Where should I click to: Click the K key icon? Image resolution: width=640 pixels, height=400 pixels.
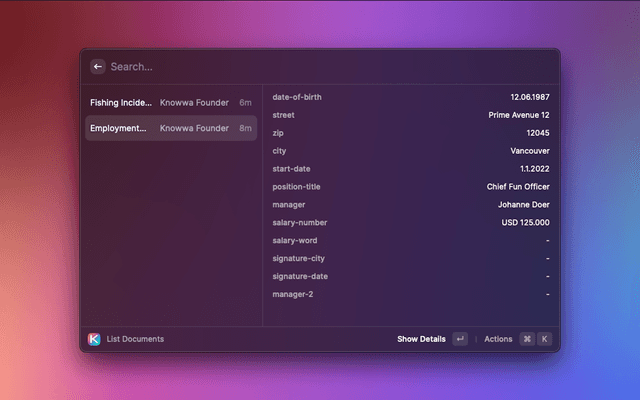pyautogui.click(x=544, y=339)
